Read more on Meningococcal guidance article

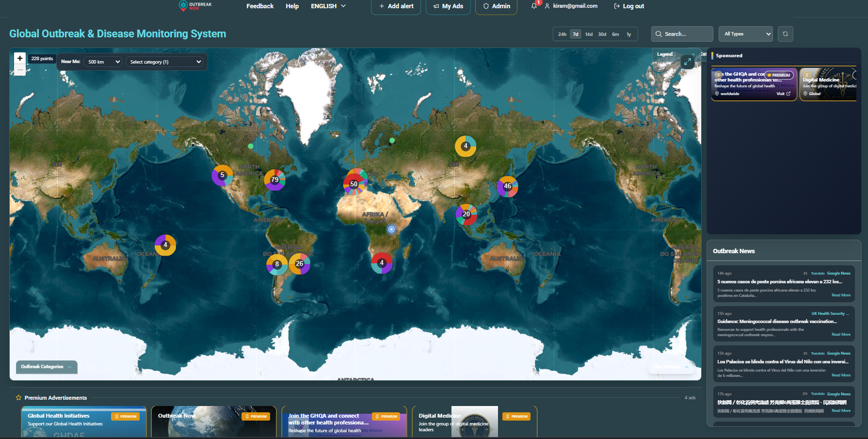tap(841, 335)
